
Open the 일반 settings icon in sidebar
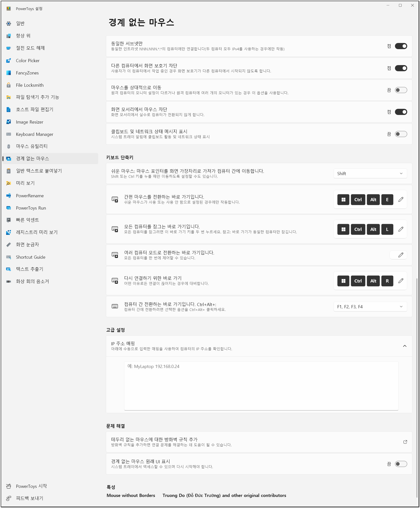9,24
